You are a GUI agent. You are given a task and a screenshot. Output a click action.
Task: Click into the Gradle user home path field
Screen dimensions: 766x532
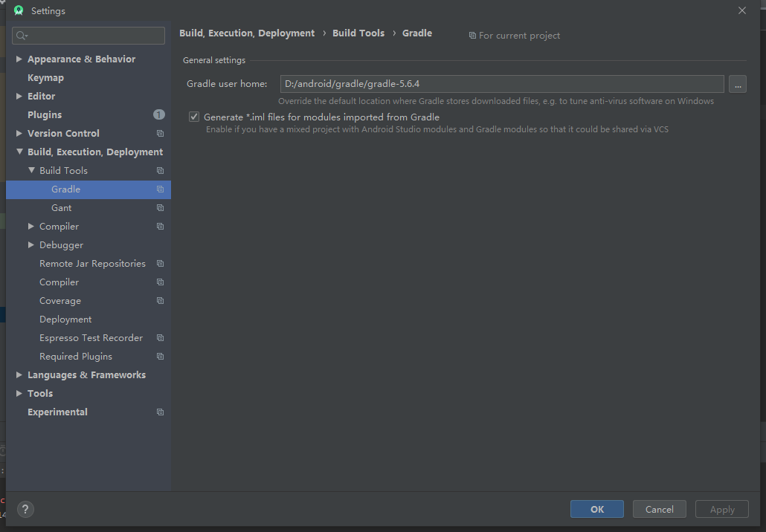[502, 84]
